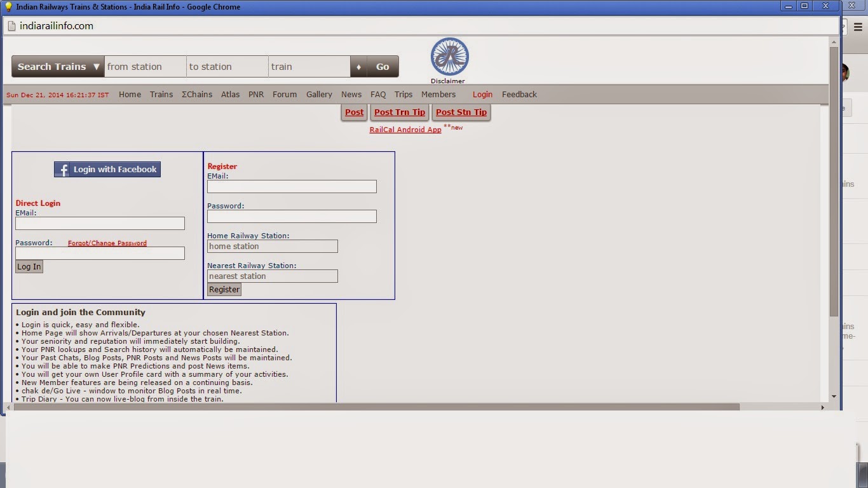Click the Direct Login Password field

(100, 253)
